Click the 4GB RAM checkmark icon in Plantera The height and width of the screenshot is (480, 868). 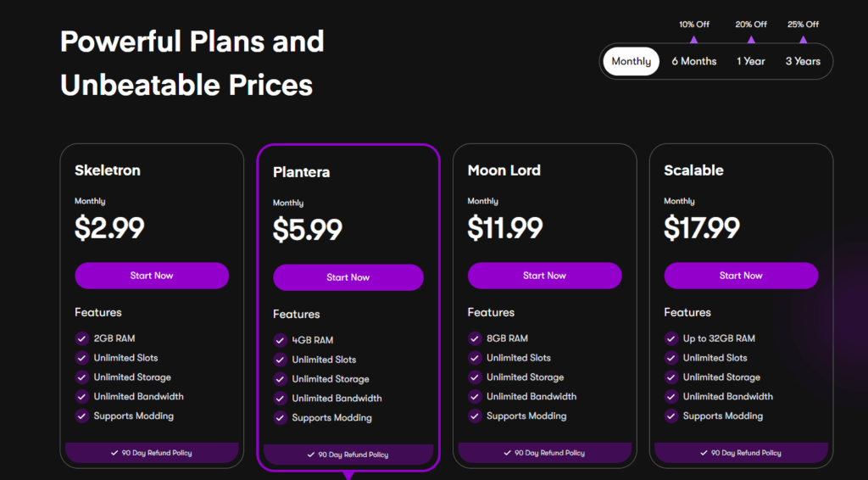[x=280, y=340]
